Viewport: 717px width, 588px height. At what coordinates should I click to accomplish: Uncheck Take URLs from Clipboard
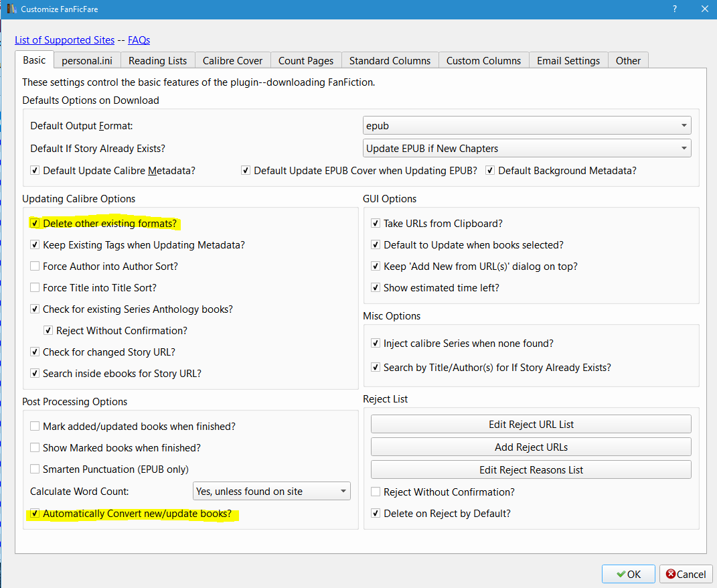point(376,223)
